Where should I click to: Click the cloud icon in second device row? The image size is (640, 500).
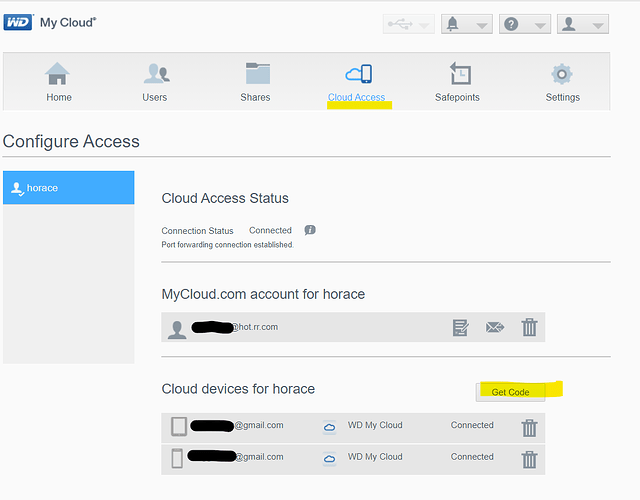pyautogui.click(x=329, y=459)
